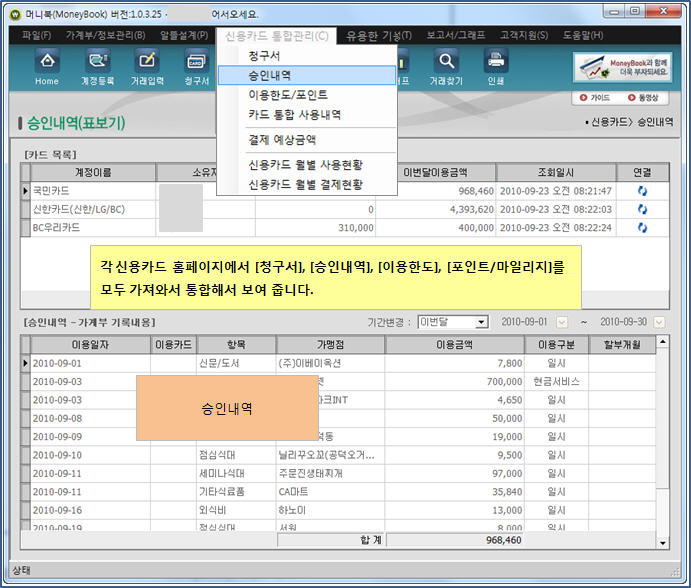Click the MoneyBook promotional banner
This screenshot has height=588, width=691.
[x=621, y=66]
